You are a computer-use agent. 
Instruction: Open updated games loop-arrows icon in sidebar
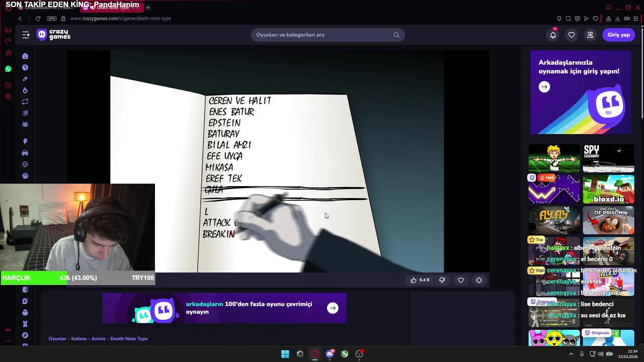pyautogui.click(x=25, y=102)
